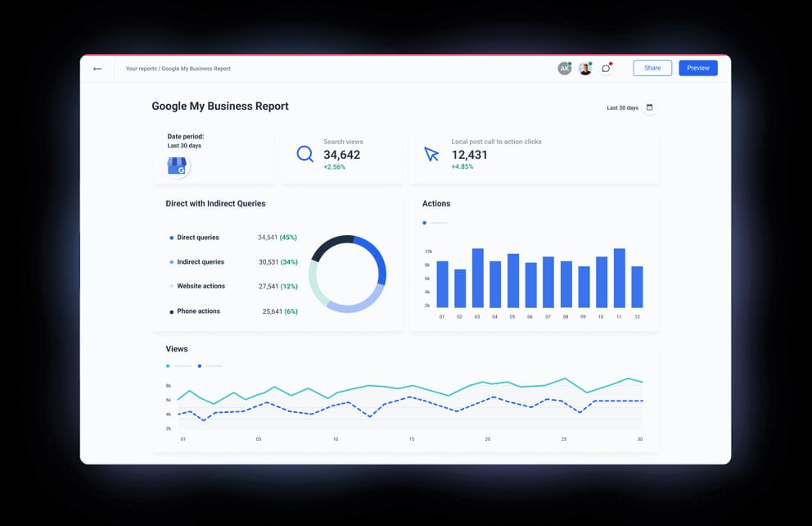812x526 pixels.
Task: Click the Google My Business Report title
Action: [x=220, y=107]
